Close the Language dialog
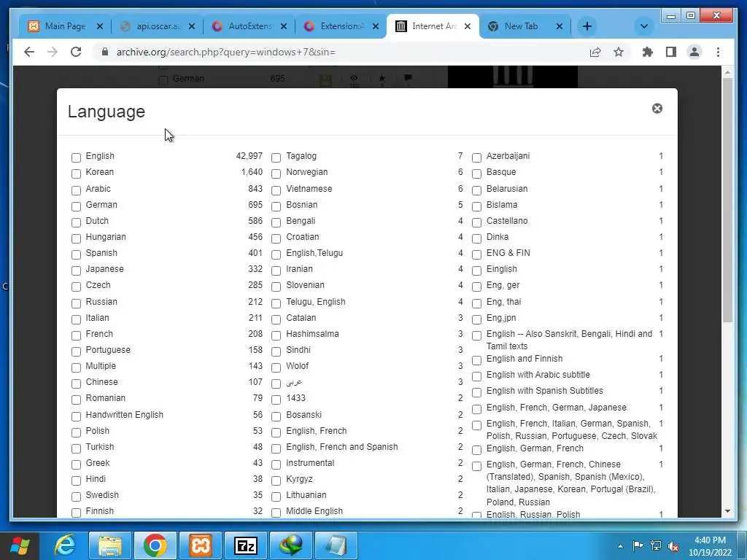The width and height of the screenshot is (747, 560). tap(657, 109)
